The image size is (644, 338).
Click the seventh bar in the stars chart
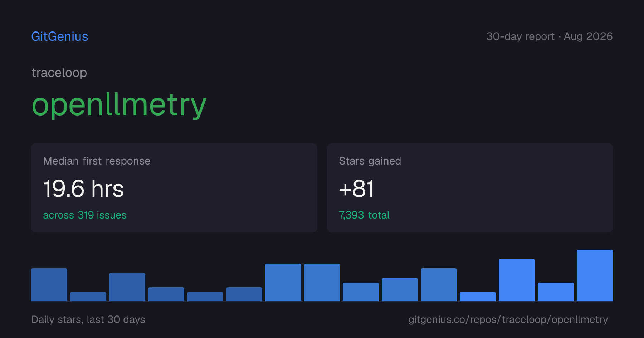tap(283, 282)
